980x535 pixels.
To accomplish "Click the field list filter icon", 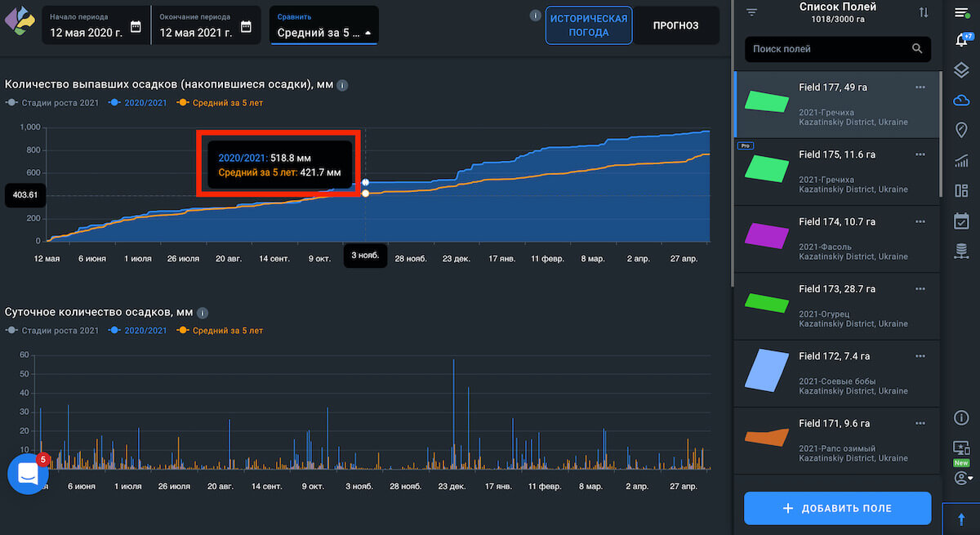I will (752, 12).
